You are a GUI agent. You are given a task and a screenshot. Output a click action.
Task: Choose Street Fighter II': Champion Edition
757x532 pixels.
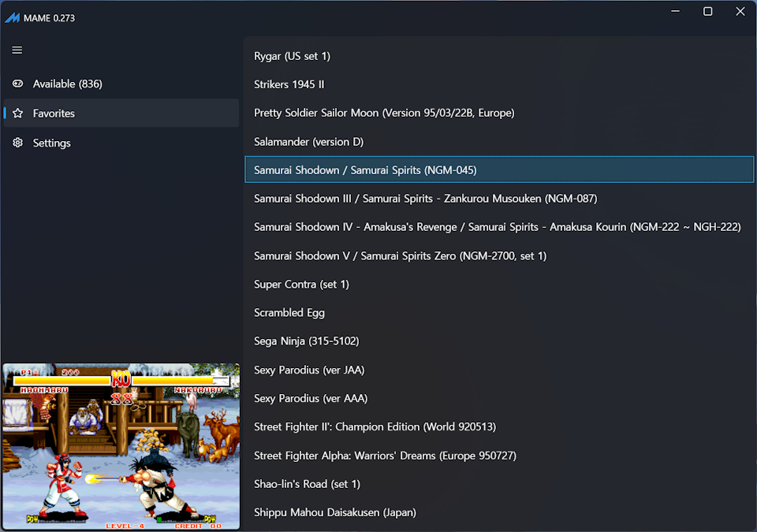pos(499,426)
